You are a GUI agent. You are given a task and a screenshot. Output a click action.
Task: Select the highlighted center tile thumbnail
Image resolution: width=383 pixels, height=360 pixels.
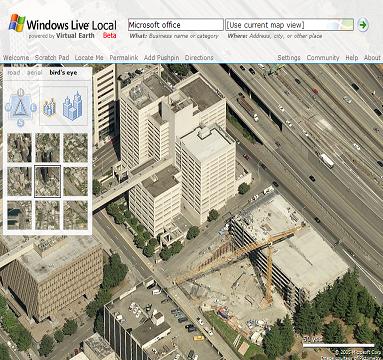coord(48,181)
